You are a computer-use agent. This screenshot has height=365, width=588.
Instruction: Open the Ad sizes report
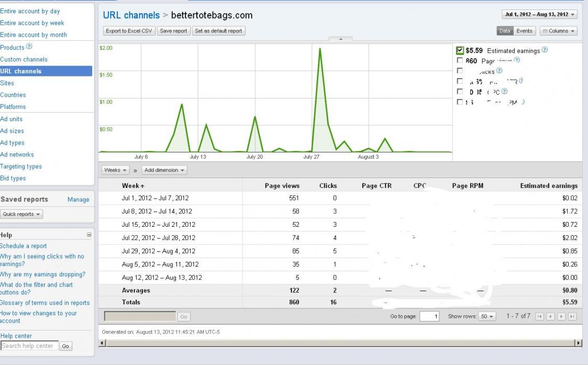pyautogui.click(x=12, y=131)
